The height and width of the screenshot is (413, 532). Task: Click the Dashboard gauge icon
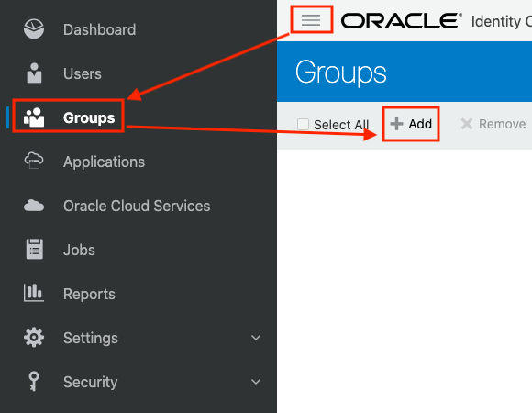coord(34,28)
